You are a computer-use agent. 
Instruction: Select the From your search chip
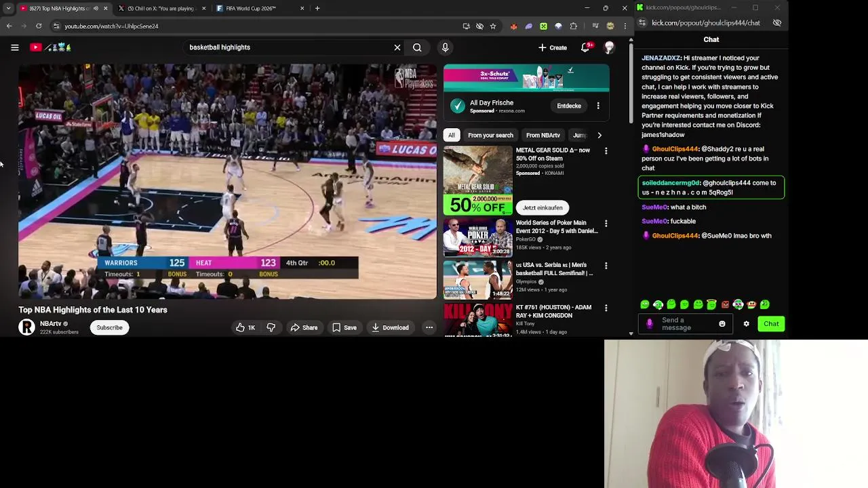(490, 135)
